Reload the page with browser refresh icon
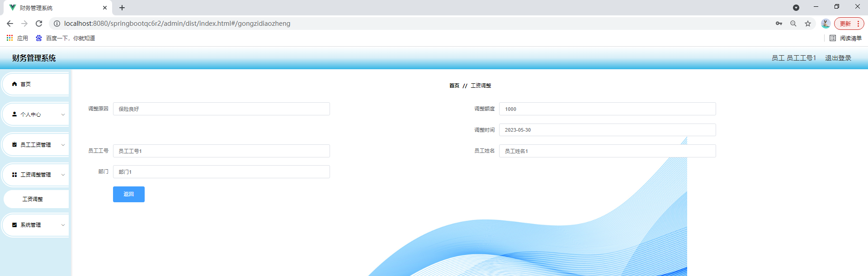 point(39,24)
